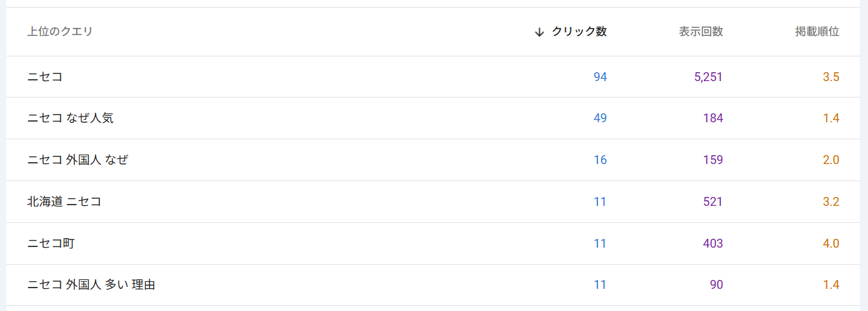This screenshot has height=311, width=868.
Task: Open the ニセコ町 query row
Action: [x=51, y=243]
